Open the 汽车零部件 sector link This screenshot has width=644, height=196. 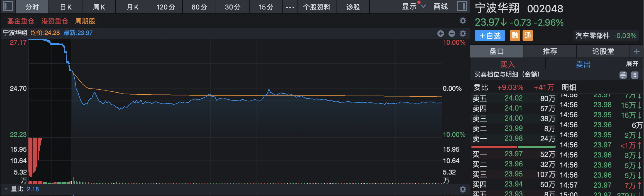tap(592, 36)
